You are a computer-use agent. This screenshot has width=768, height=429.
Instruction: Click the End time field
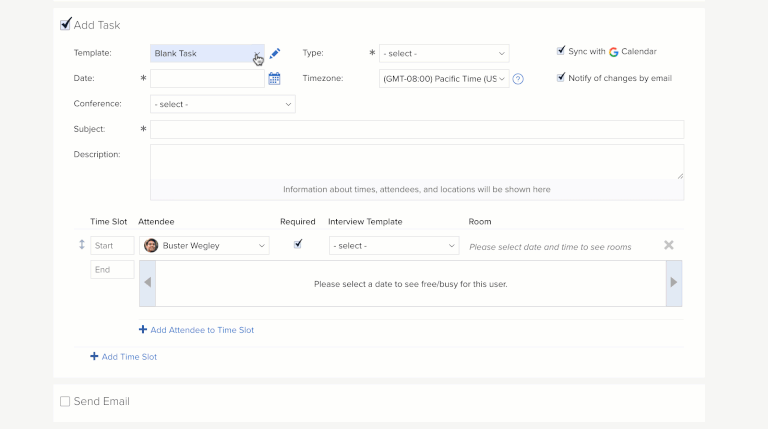[112, 269]
